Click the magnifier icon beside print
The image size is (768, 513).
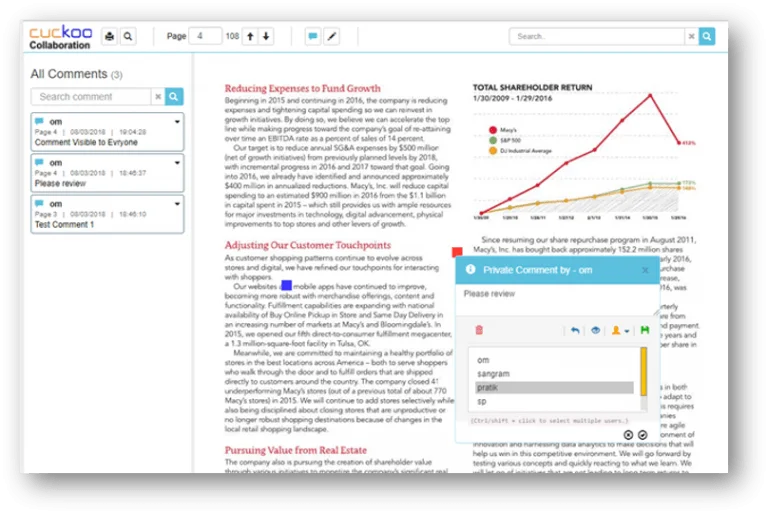[128, 36]
